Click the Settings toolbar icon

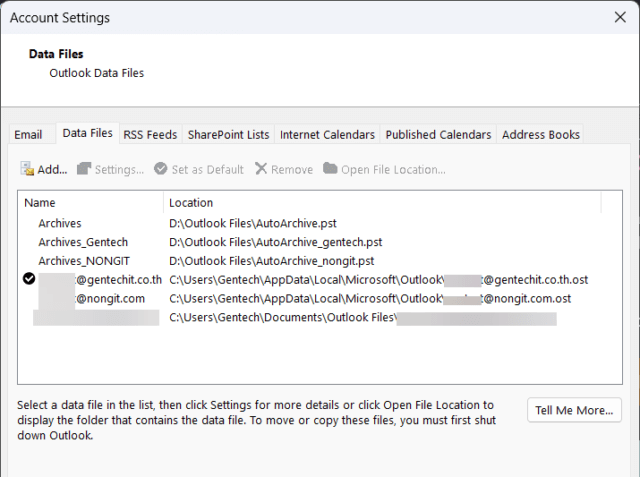[x=84, y=169]
